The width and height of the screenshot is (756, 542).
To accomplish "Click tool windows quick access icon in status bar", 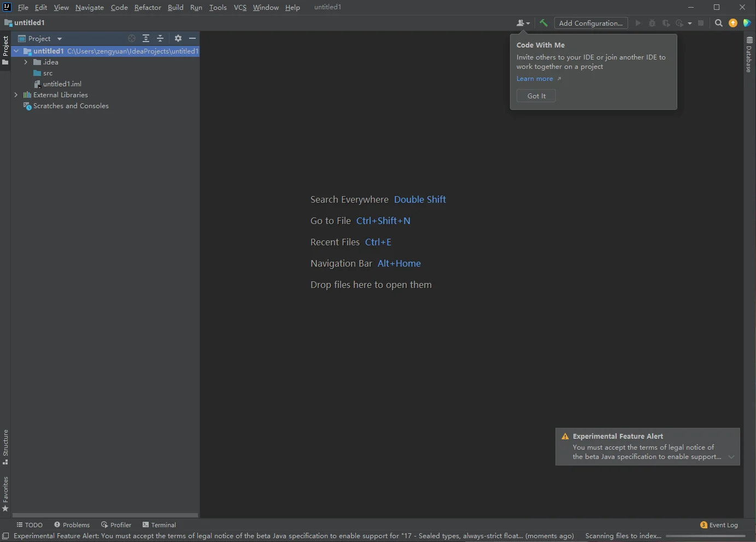I will 5,536.
